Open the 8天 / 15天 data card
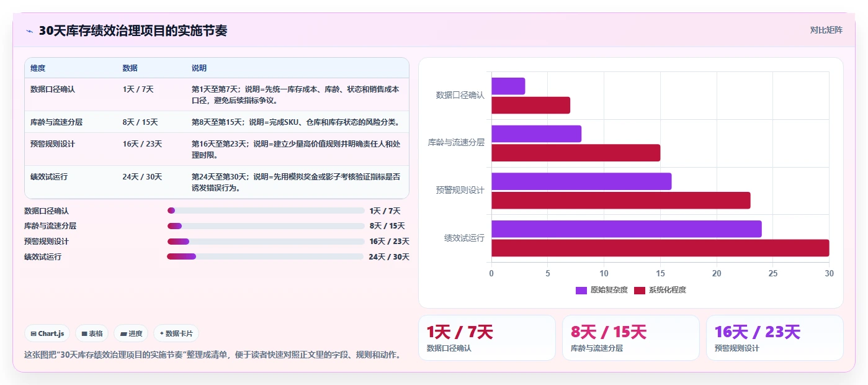 click(631, 338)
